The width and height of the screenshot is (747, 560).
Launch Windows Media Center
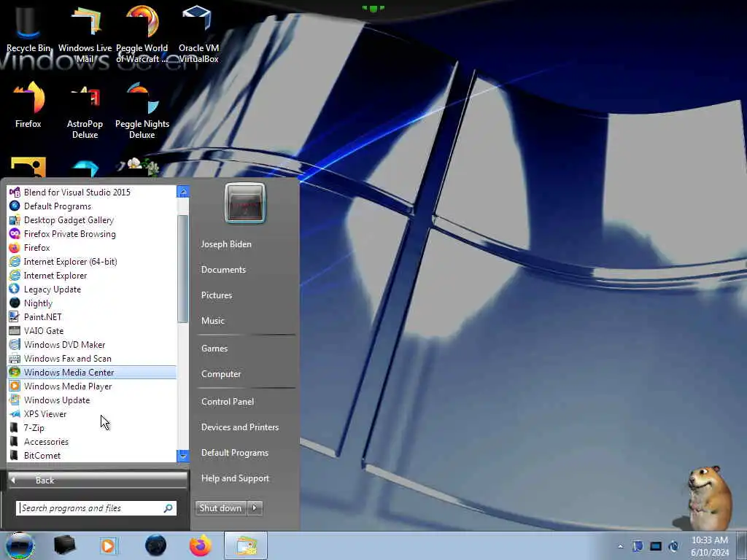tap(92, 373)
